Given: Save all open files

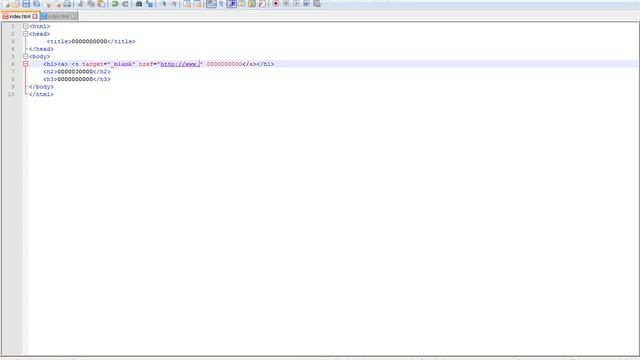Looking at the screenshot, I should tap(37, 4).
